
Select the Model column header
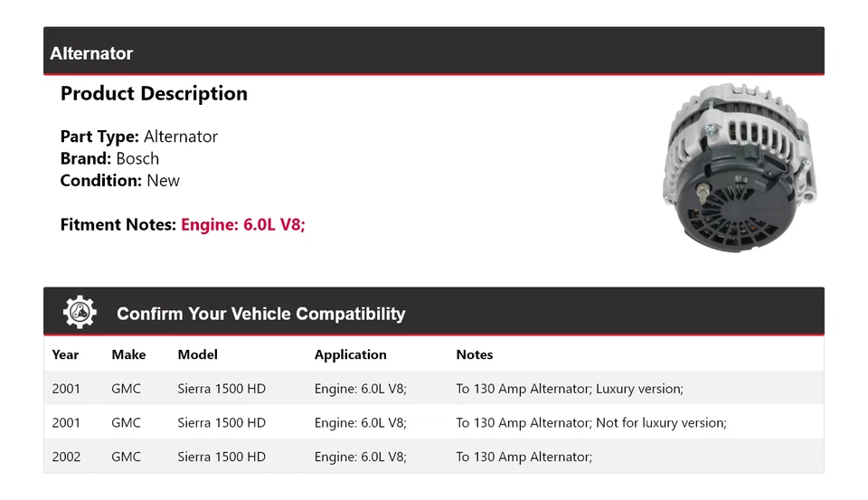click(197, 354)
